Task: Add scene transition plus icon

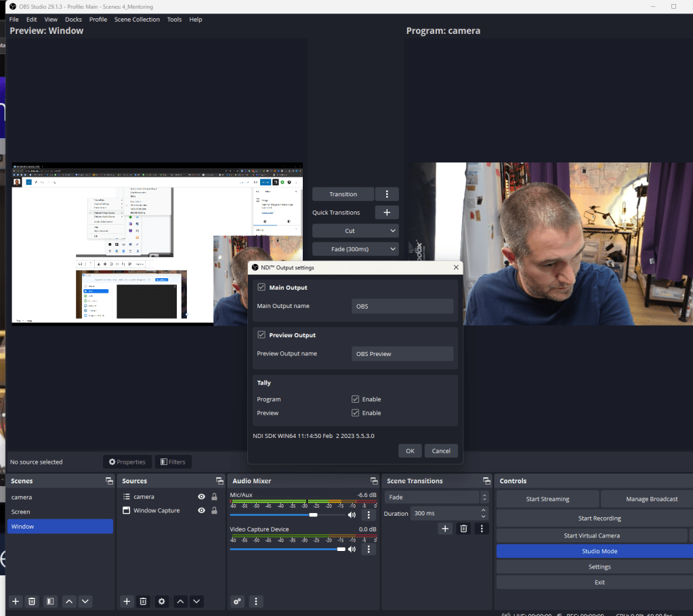Action: tap(445, 528)
